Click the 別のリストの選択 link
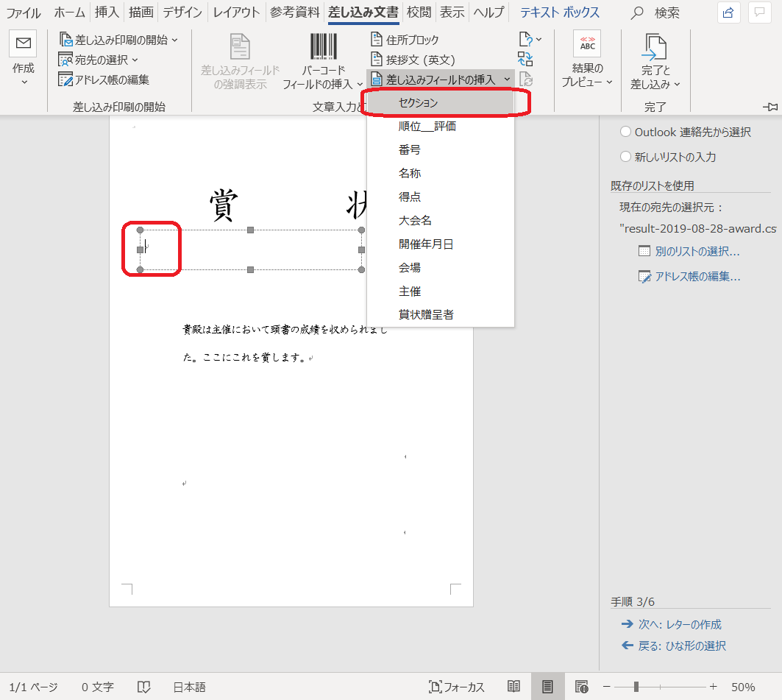The height and width of the screenshot is (700, 782). [689, 251]
